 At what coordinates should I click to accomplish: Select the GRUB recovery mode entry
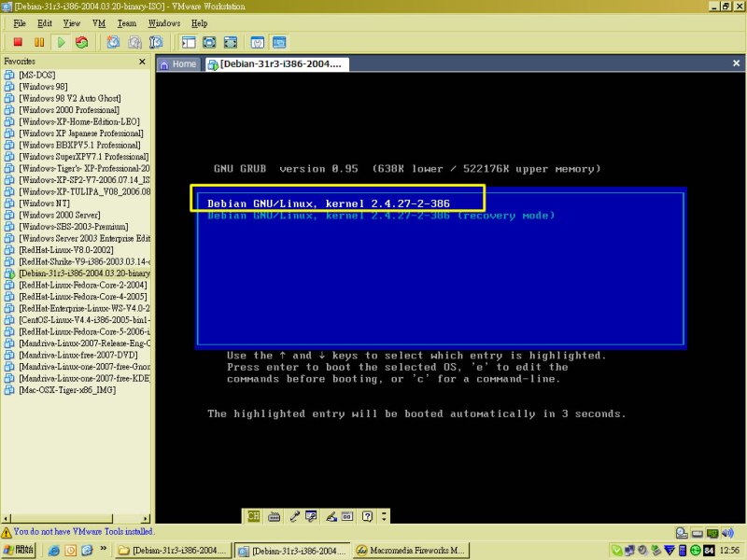(x=381, y=216)
